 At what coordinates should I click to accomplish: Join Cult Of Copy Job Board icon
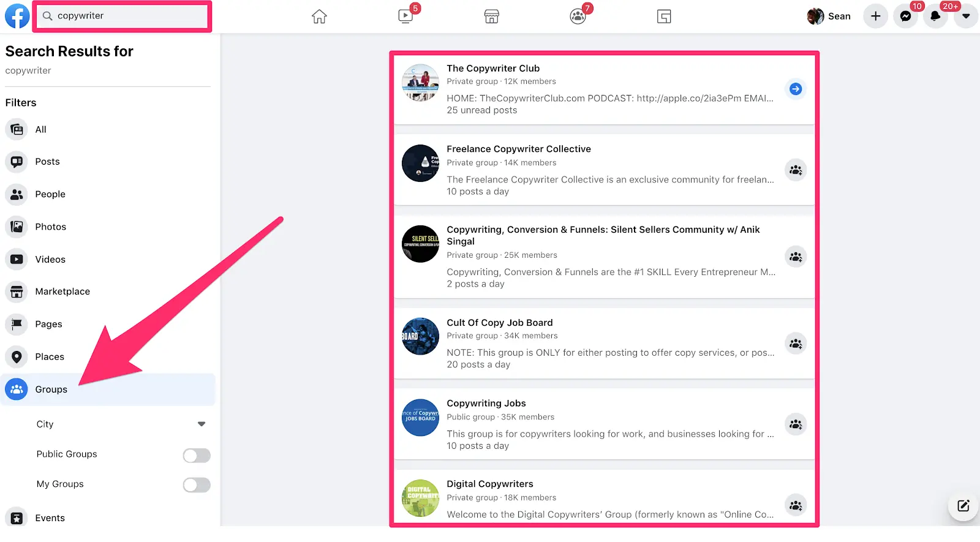coord(796,344)
